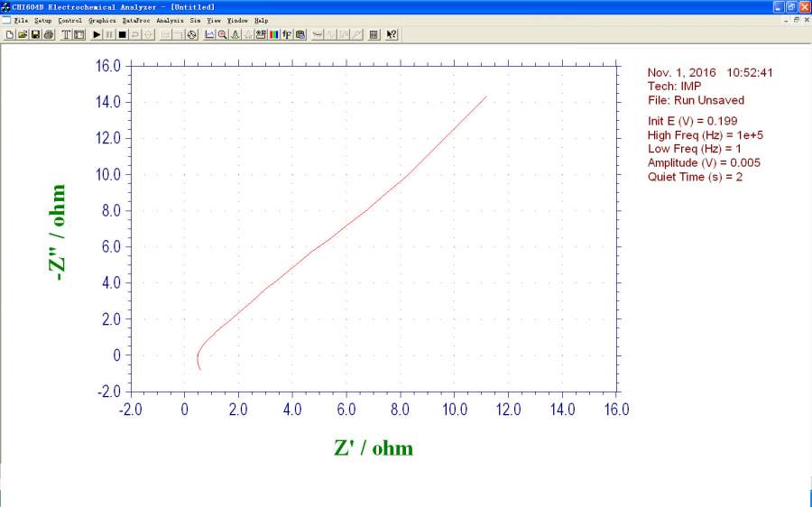Open the Parameters dialog icon
812x507 pixels.
(78, 34)
